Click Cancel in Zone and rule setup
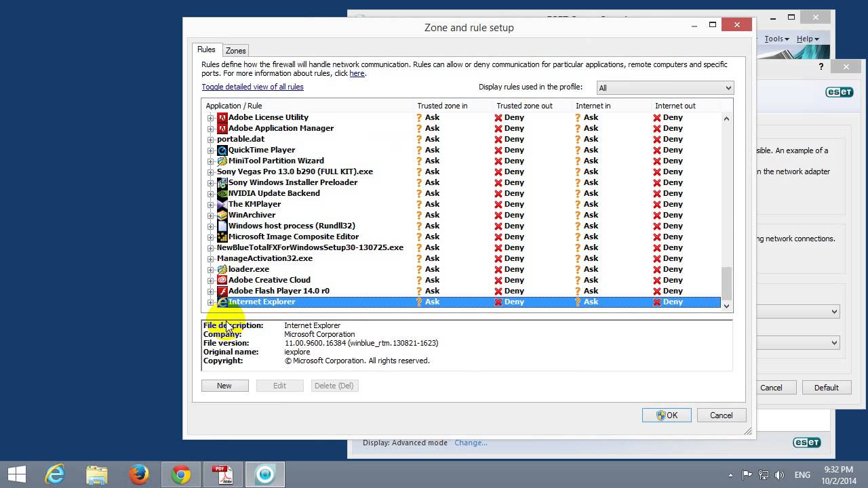The height and width of the screenshot is (488, 868). (x=721, y=415)
